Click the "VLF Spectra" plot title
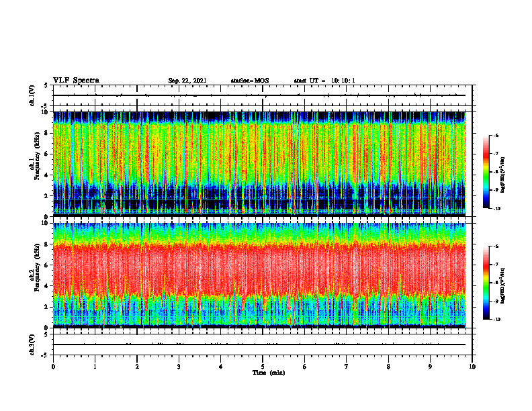Image resolution: width=532 pixels, height=411 pixels. 76,81
